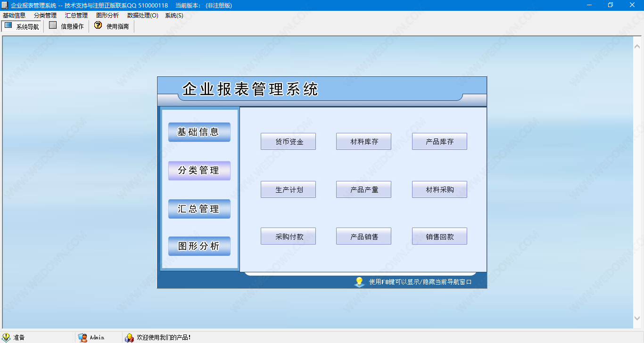Click the 准备 status bar text
This screenshot has height=343, width=644.
pos(19,337)
